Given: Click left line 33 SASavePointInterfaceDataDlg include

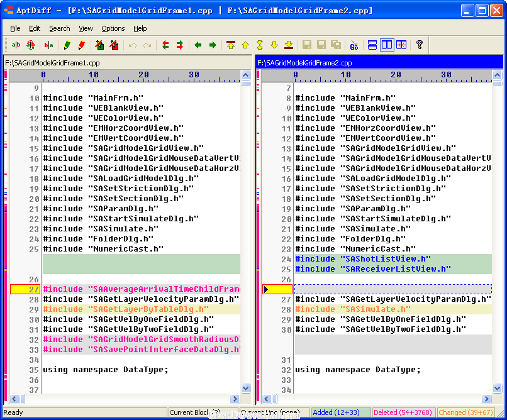Looking at the screenshot, I should tap(142, 350).
